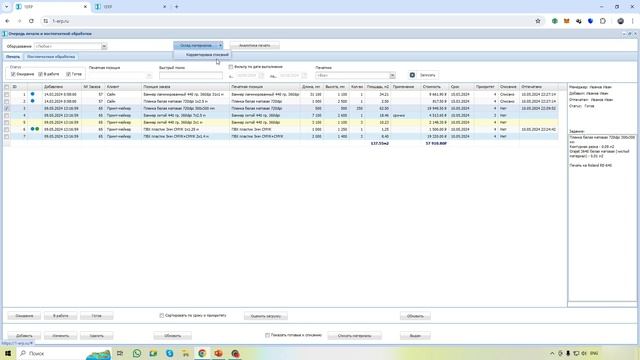
Task: Open the 'Склад материалов' split button arrow
Action: tap(220, 45)
